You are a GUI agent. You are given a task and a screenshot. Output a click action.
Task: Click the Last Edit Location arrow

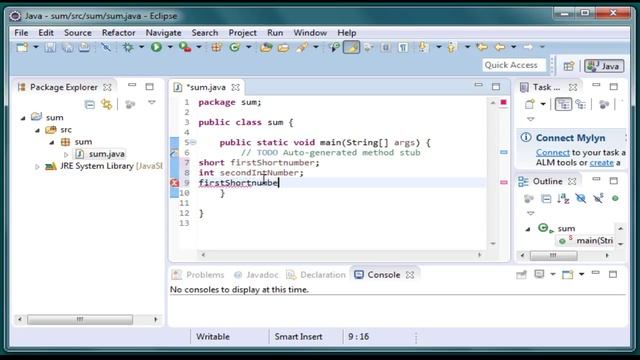(x=482, y=47)
